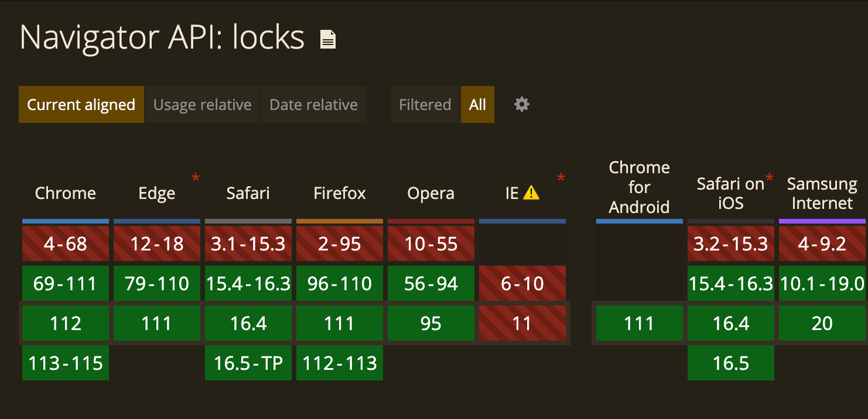Image resolution: width=868 pixels, height=419 pixels.
Task: Click the Chrome for Android 111 cell
Action: pos(640,324)
